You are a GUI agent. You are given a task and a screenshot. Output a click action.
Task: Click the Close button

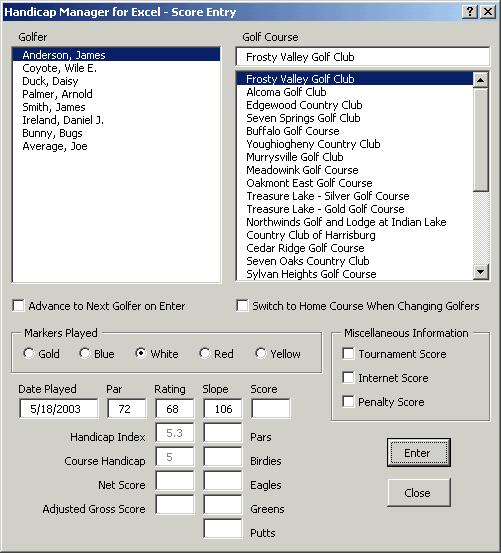(x=419, y=493)
